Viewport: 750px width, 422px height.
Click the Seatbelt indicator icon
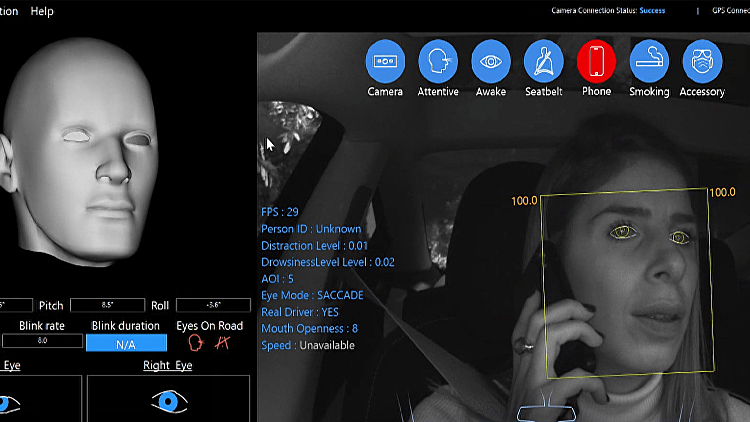(543, 61)
